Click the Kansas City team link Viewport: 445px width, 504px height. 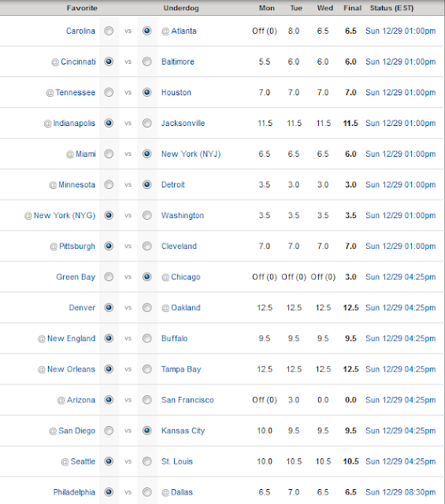click(183, 431)
